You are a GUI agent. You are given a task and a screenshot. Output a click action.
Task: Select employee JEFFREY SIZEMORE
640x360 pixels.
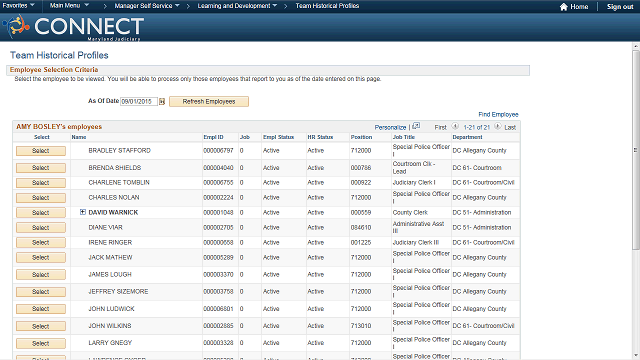point(41,292)
